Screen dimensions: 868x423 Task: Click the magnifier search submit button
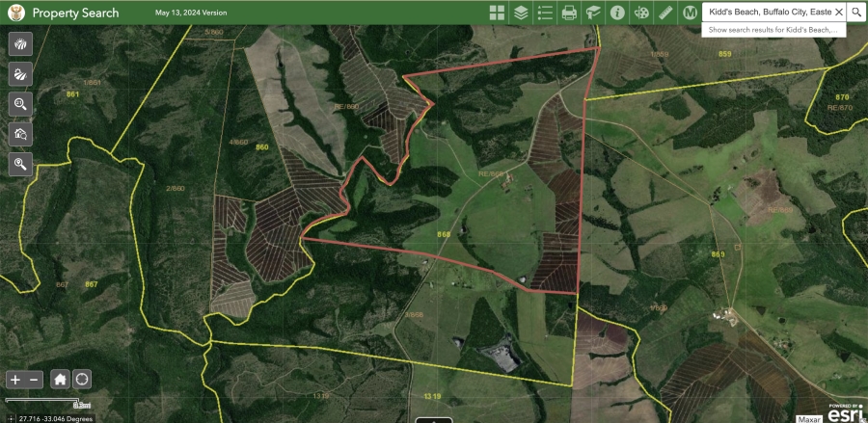click(856, 13)
